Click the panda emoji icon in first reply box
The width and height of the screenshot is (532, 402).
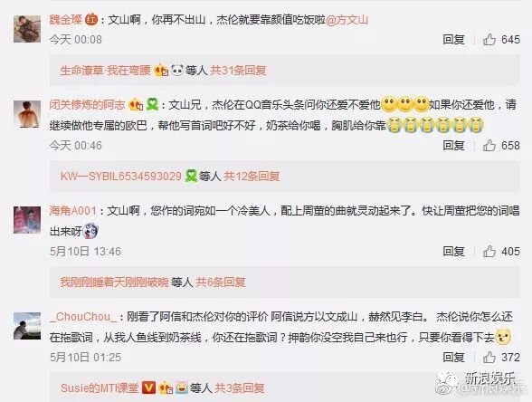(176, 70)
